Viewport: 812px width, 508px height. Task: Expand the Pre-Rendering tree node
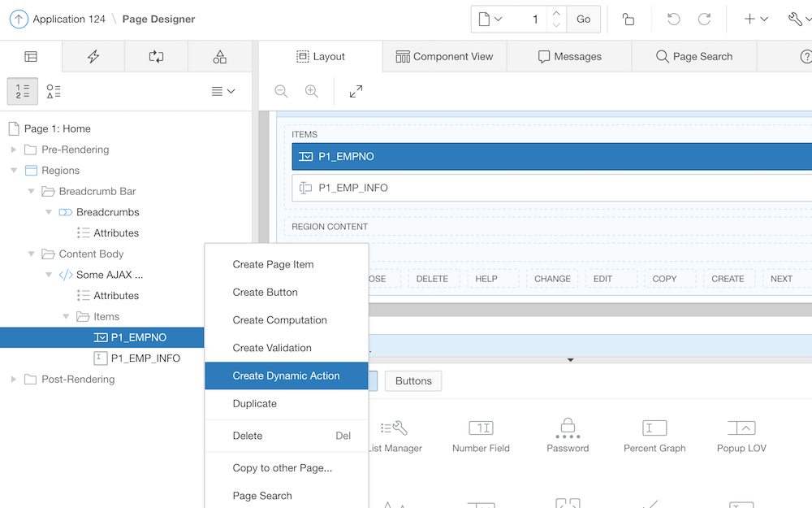(x=14, y=150)
